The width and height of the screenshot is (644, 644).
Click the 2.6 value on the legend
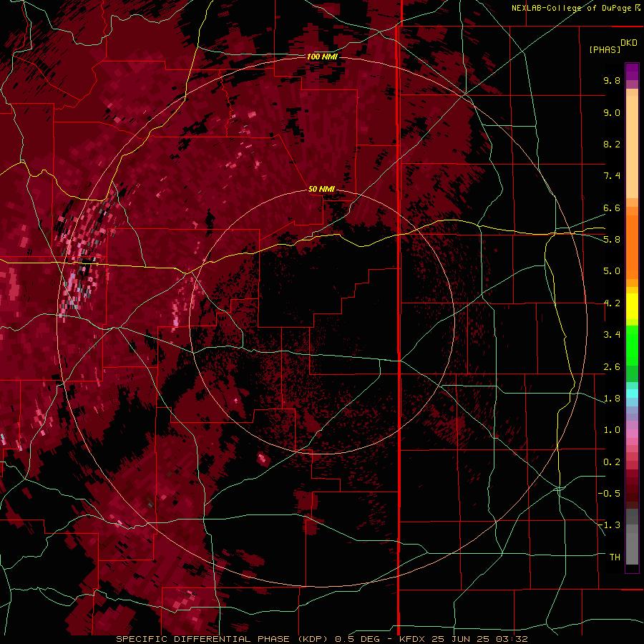pos(612,367)
